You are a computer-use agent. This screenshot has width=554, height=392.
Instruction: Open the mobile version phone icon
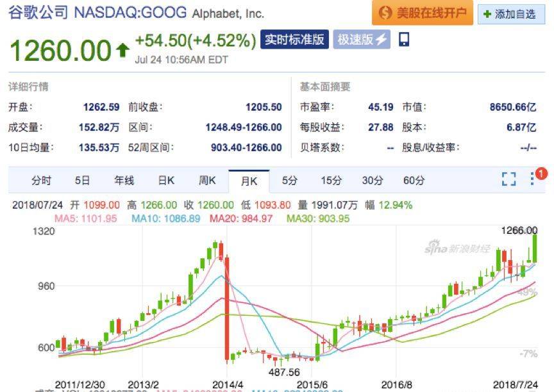coord(404,39)
